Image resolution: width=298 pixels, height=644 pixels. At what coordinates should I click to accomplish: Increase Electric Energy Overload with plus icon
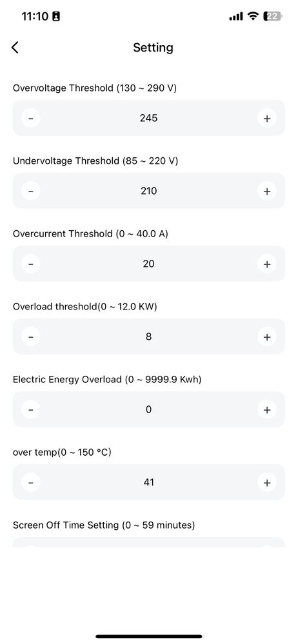[267, 409]
